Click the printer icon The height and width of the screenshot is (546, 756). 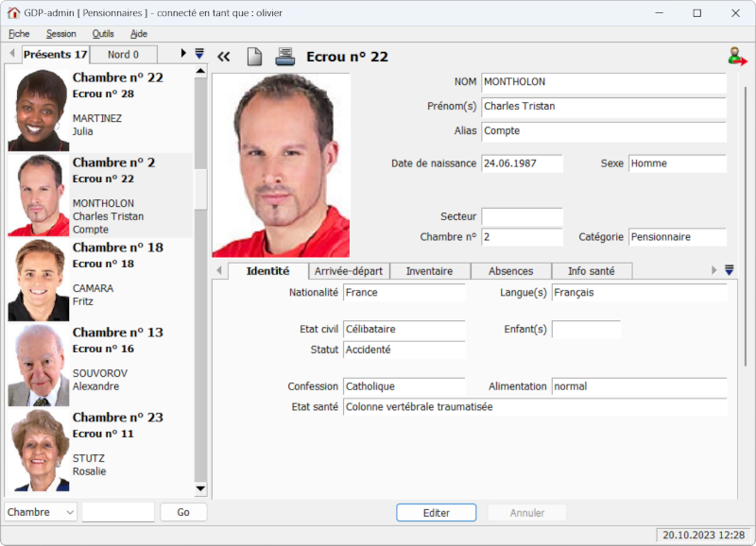284,57
